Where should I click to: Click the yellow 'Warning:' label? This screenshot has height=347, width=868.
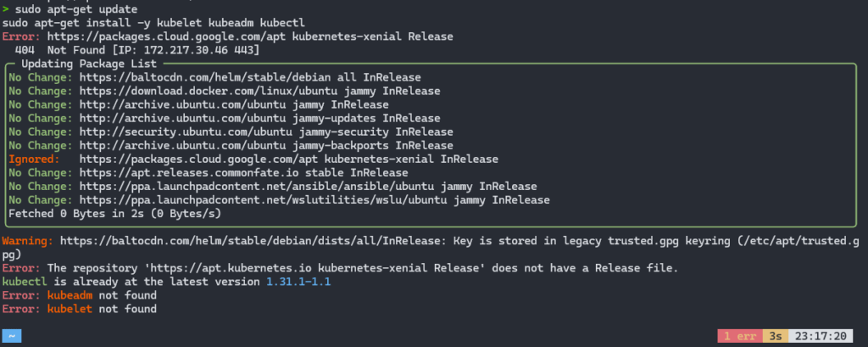click(x=28, y=241)
